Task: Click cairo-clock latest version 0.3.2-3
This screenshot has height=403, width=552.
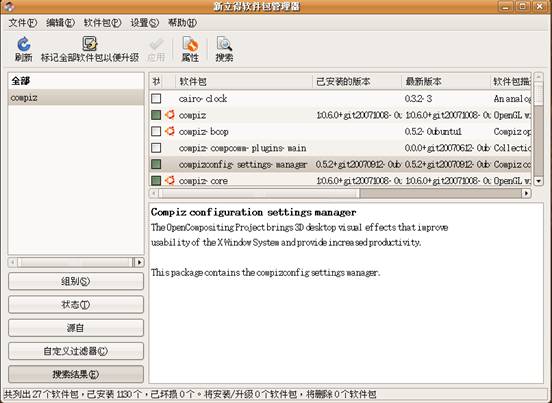Action: click(418, 99)
